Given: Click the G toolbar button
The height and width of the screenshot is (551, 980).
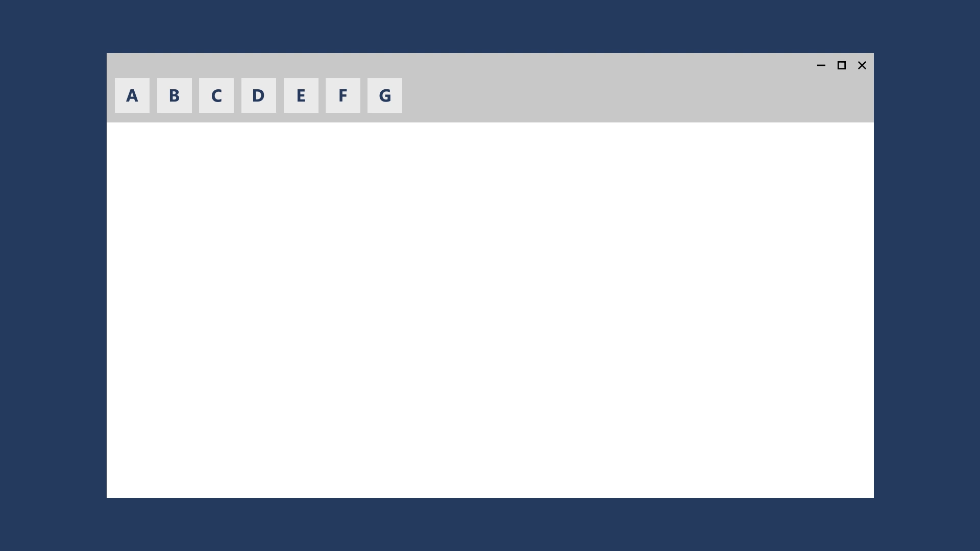Looking at the screenshot, I should (x=385, y=95).
